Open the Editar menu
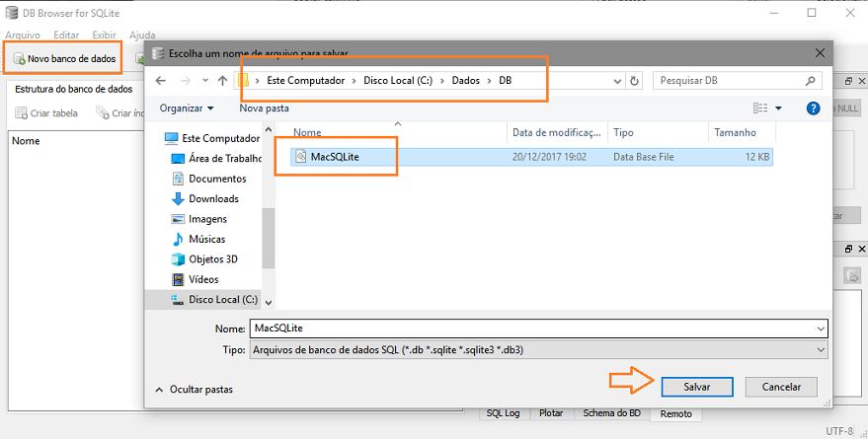This screenshot has width=868, height=439. 66,35
